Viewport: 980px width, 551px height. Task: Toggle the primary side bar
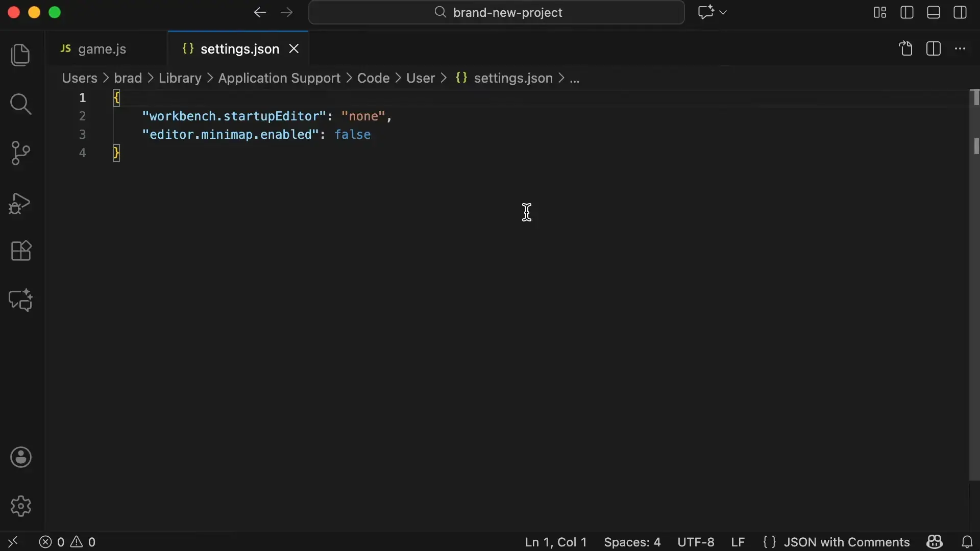point(907,12)
